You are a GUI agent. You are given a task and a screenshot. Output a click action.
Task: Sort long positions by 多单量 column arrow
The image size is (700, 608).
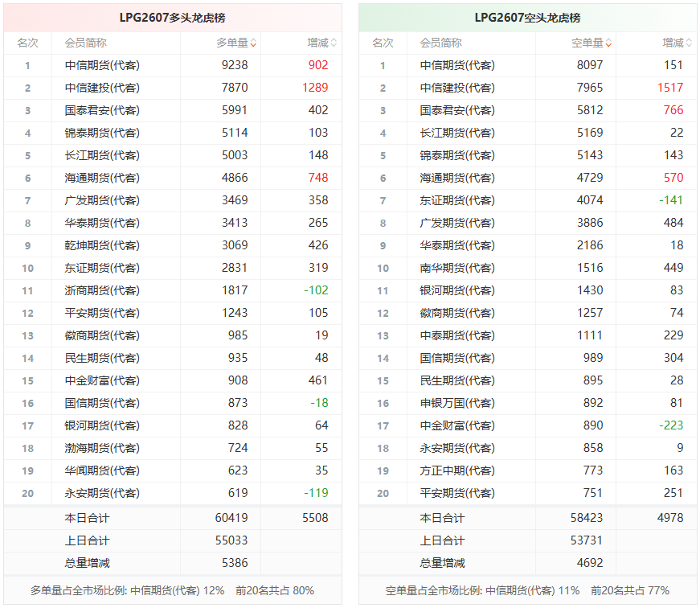254,43
